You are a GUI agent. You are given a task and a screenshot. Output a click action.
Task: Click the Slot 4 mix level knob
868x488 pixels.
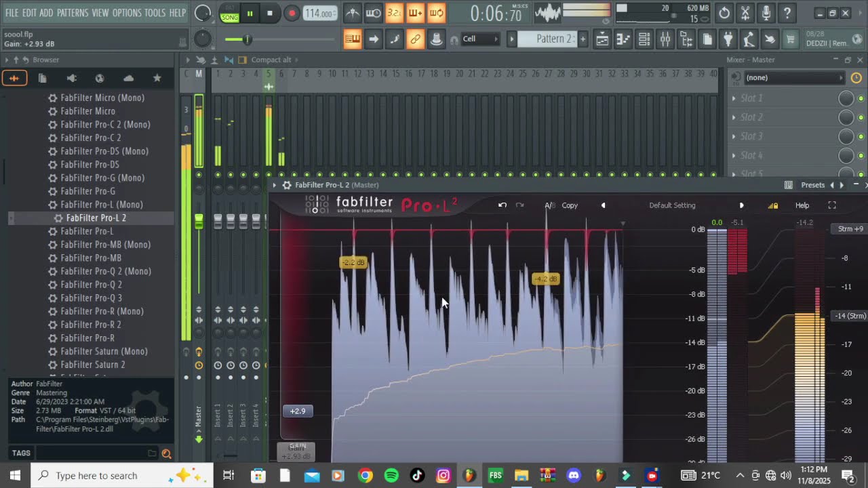point(846,156)
